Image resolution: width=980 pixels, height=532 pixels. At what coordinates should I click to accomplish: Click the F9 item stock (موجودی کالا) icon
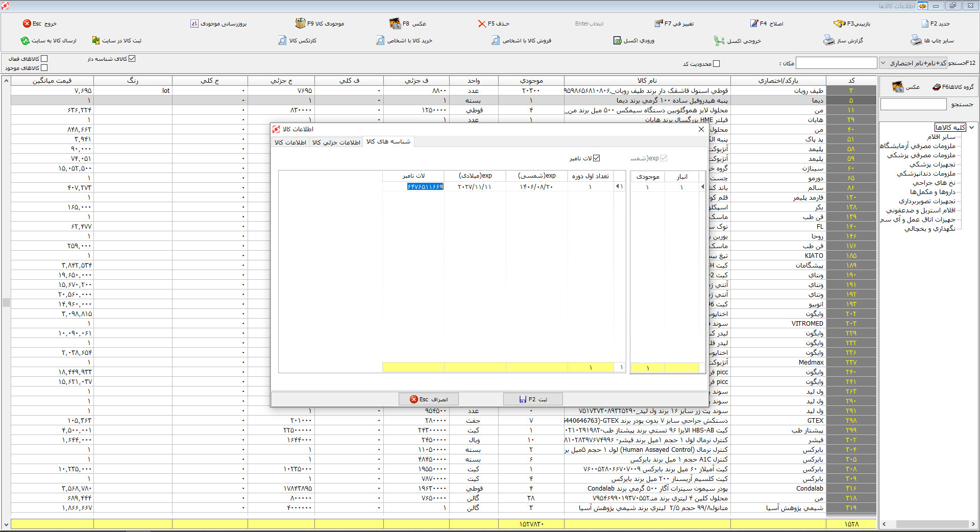click(300, 23)
